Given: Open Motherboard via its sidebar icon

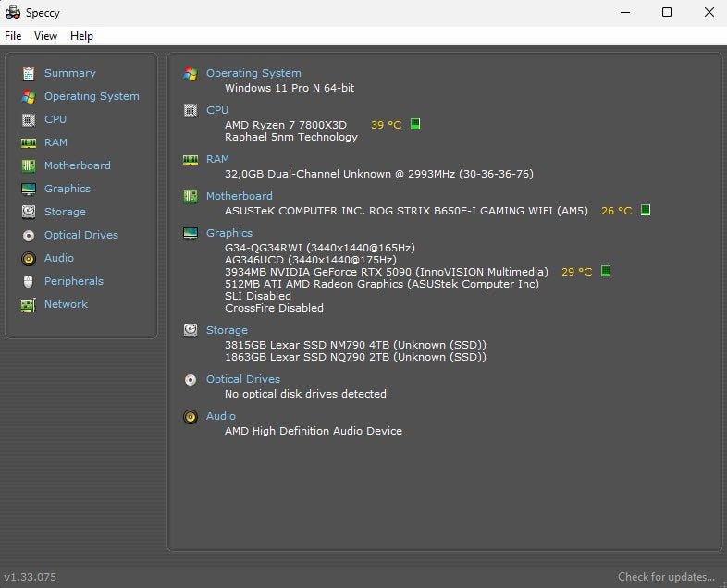Looking at the screenshot, I should [x=28, y=165].
